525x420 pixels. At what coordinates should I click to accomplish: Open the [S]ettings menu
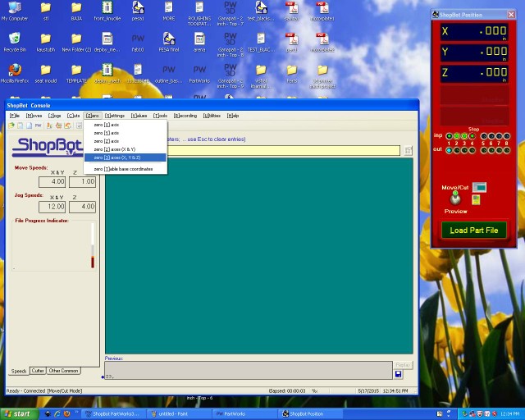tap(115, 116)
